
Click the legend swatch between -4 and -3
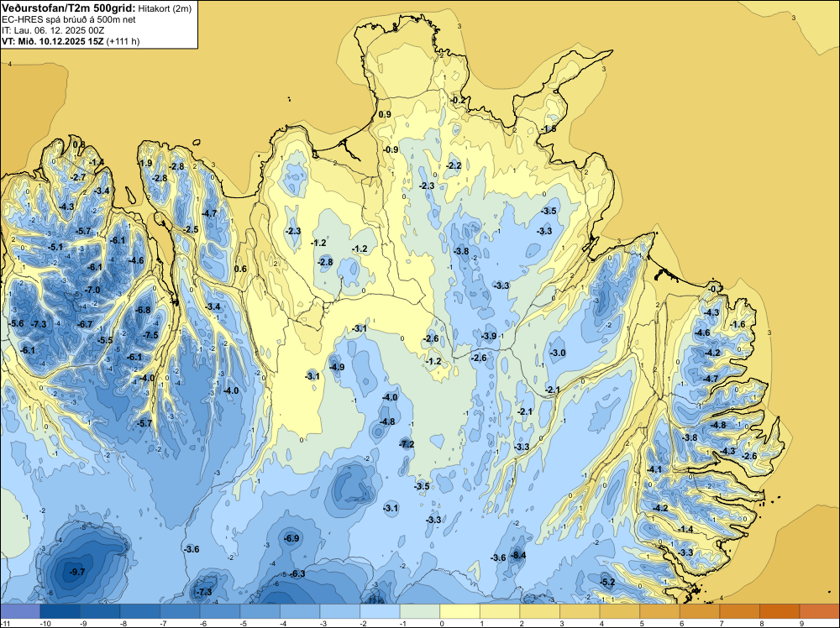point(300,611)
